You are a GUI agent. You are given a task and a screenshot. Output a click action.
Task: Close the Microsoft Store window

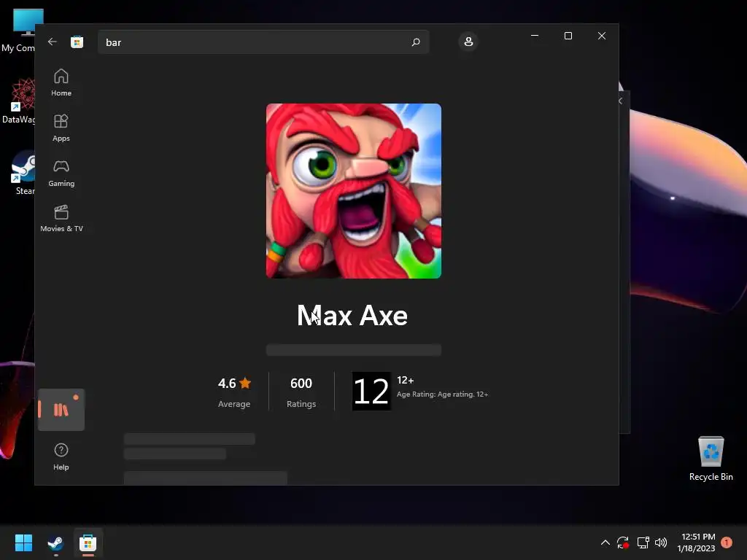602,36
